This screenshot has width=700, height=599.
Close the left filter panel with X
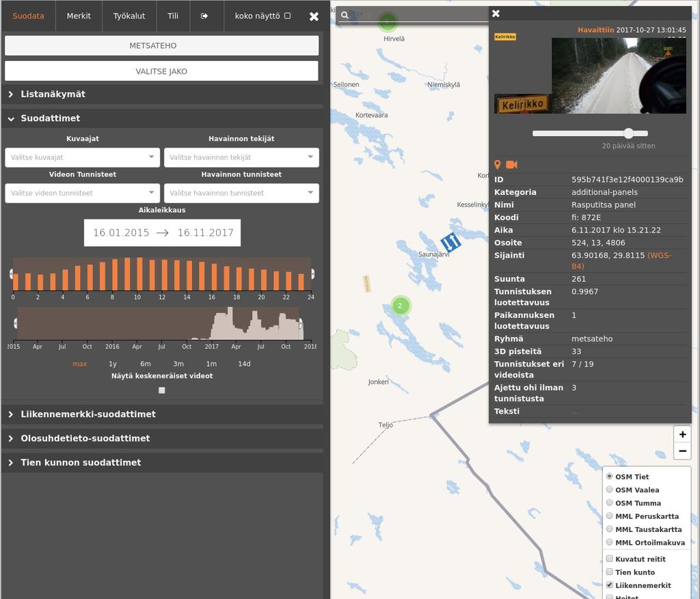click(x=314, y=16)
